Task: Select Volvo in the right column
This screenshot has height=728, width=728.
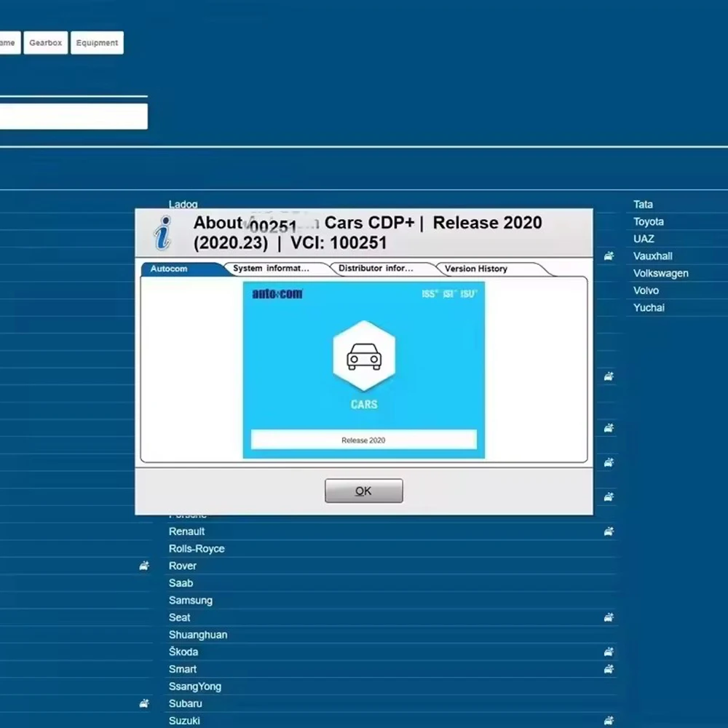Action: (x=646, y=290)
